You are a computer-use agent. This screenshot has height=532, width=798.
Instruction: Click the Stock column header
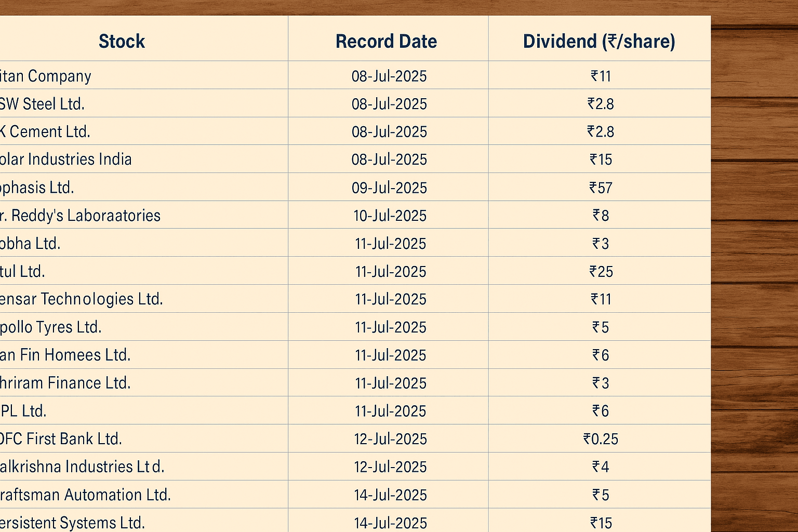pyautogui.click(x=122, y=41)
